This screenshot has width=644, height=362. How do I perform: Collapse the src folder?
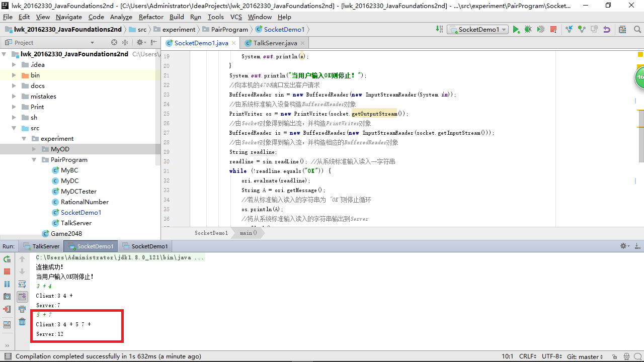coord(15,128)
